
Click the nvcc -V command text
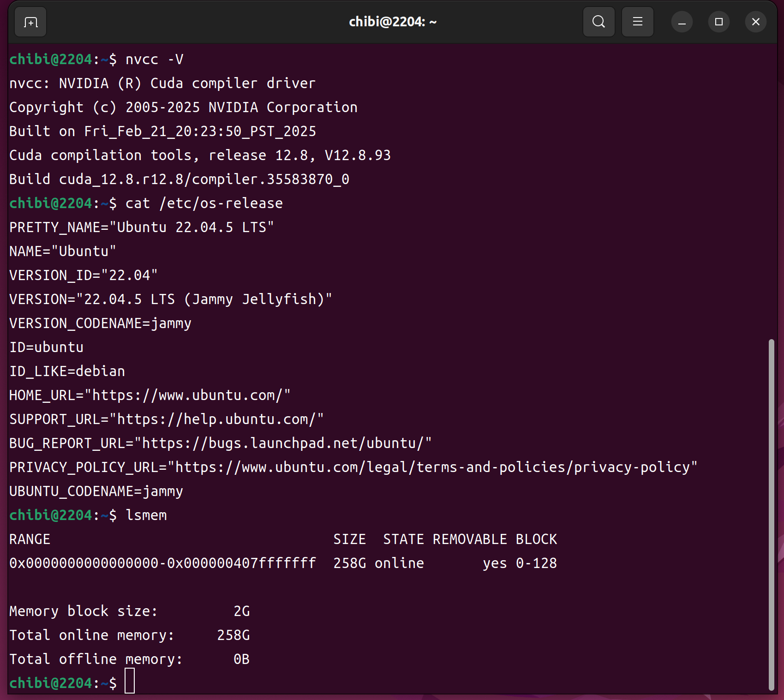pyautogui.click(x=154, y=60)
